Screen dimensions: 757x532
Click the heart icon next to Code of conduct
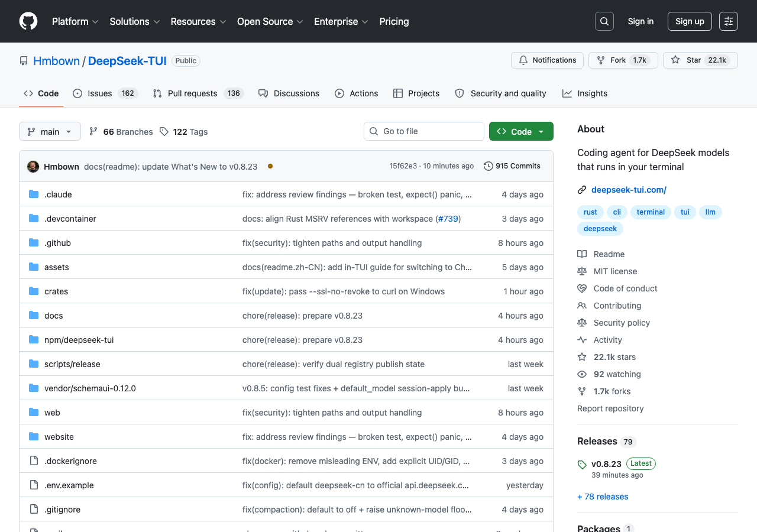coord(582,288)
